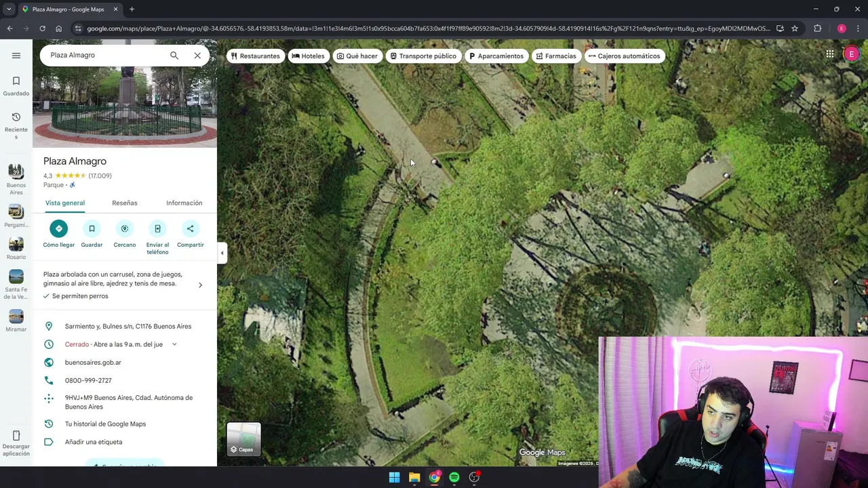Viewport: 868px width, 488px height.
Task: Click the Chrome taskbar icon
Action: pos(434,477)
